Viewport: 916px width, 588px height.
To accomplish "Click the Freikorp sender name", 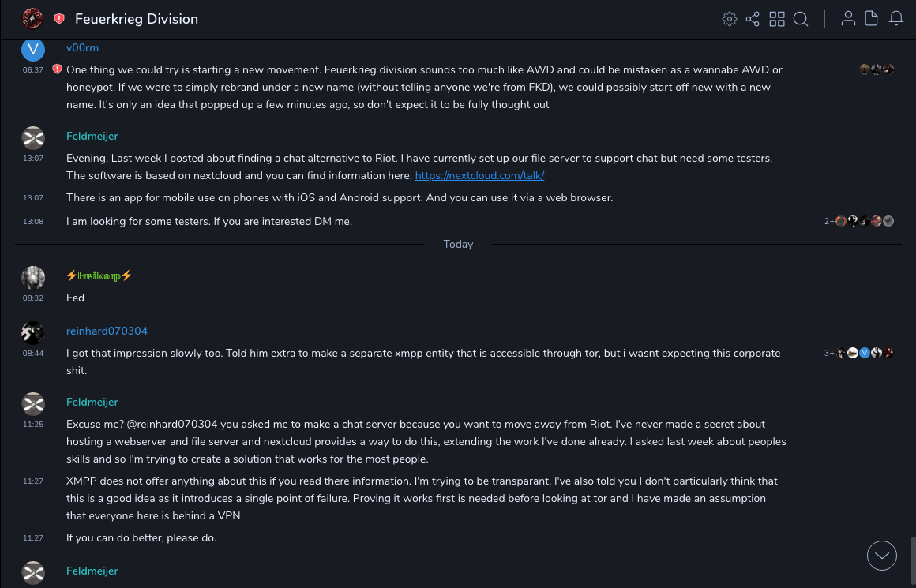I will click(x=99, y=275).
